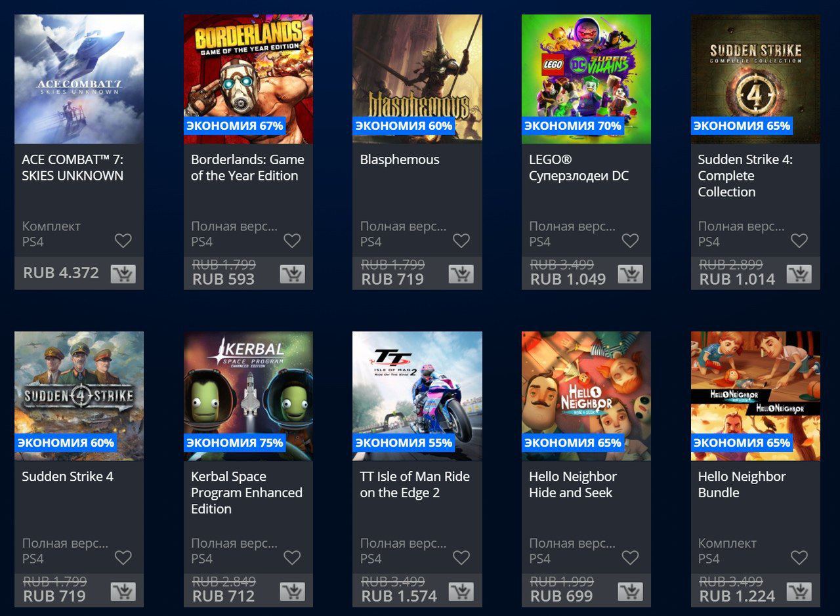This screenshot has height=616, width=840.
Task: Open Borderlands: Game of the Year Edition title
Action: 247,167
